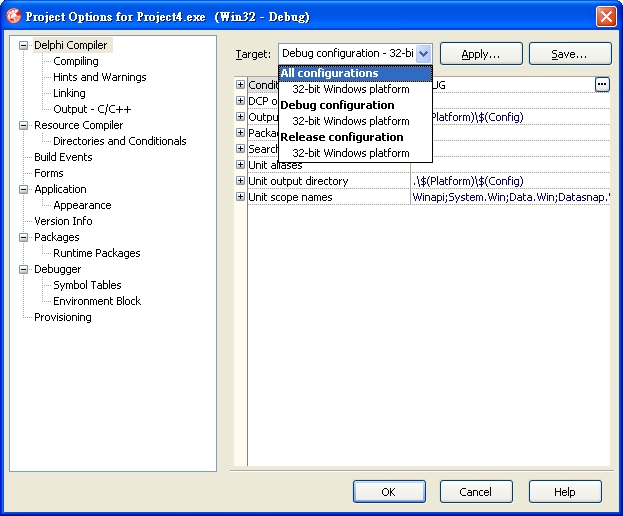
Task: Click the Unit aliases property name
Action: point(275,165)
